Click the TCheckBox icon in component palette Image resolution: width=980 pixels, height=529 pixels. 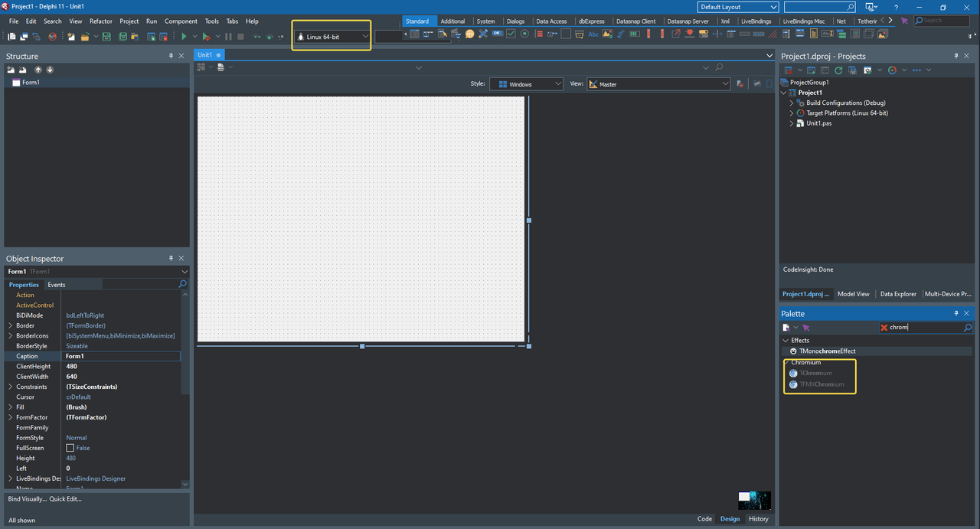(511, 34)
